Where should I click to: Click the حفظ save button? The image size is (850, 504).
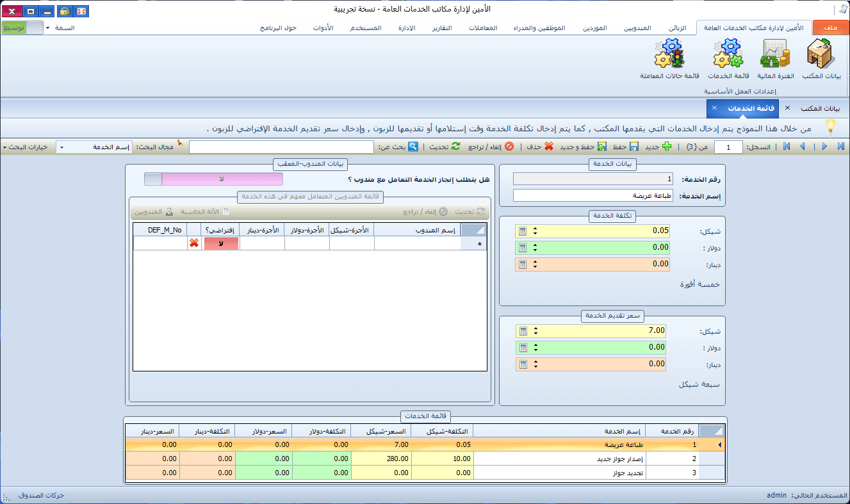click(625, 147)
